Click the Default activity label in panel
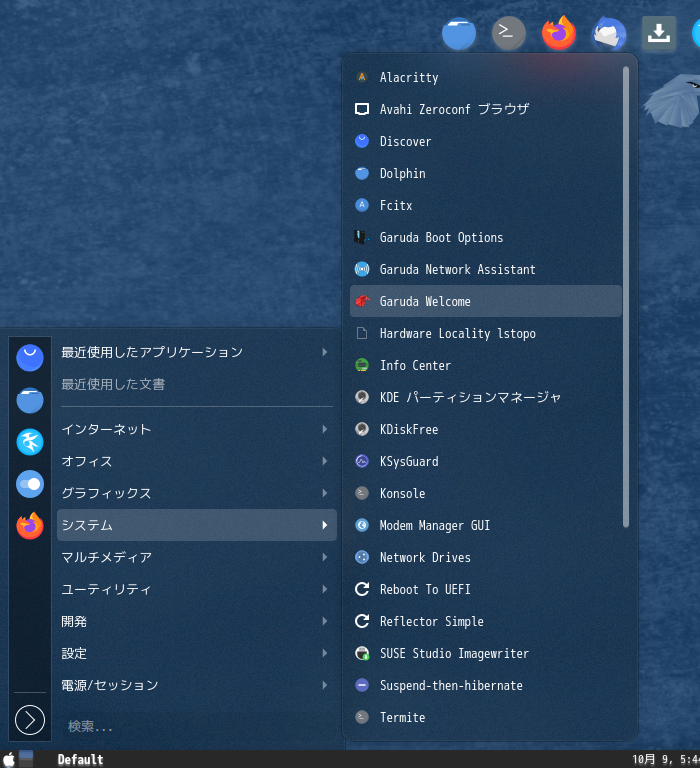This screenshot has width=700, height=768. [80, 760]
